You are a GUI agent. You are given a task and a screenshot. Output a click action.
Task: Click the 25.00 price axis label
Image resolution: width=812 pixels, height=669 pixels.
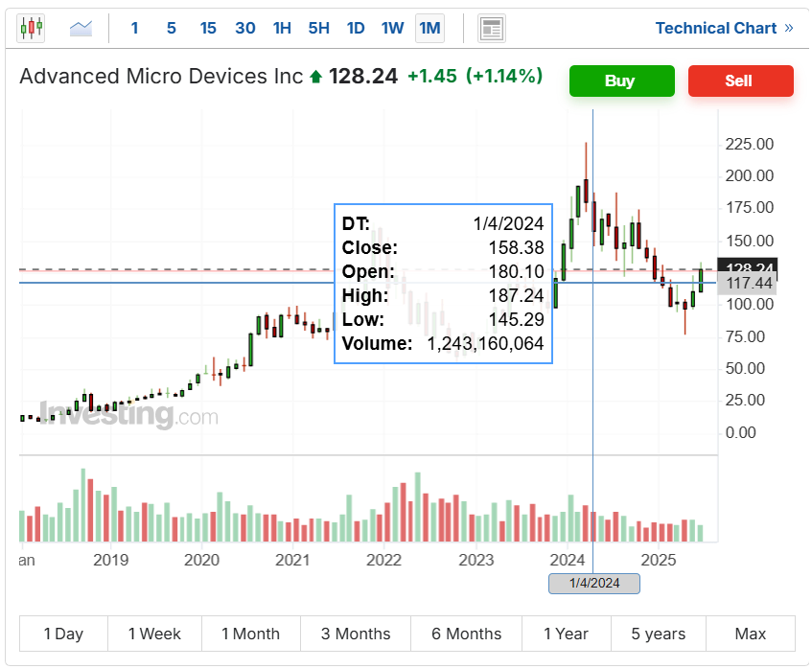(745, 401)
